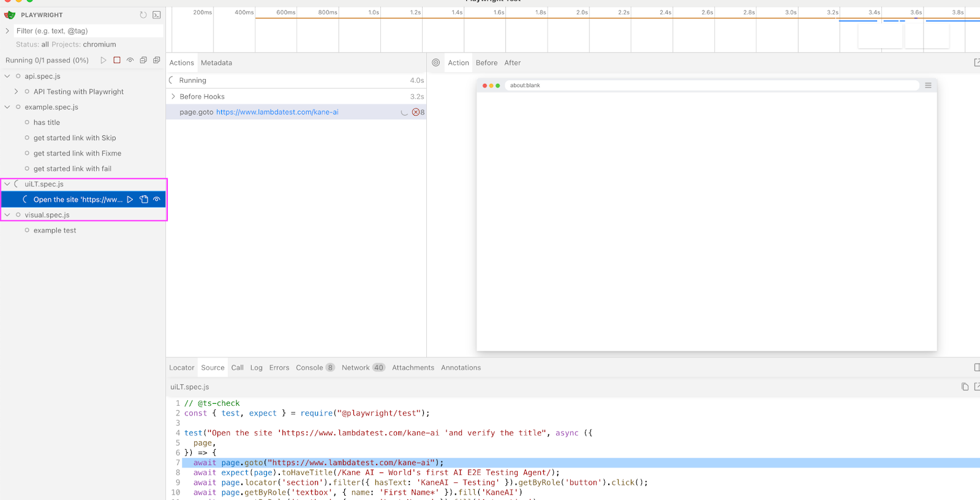The width and height of the screenshot is (980, 500).
Task: Expand all tests icon
Action: (157, 60)
